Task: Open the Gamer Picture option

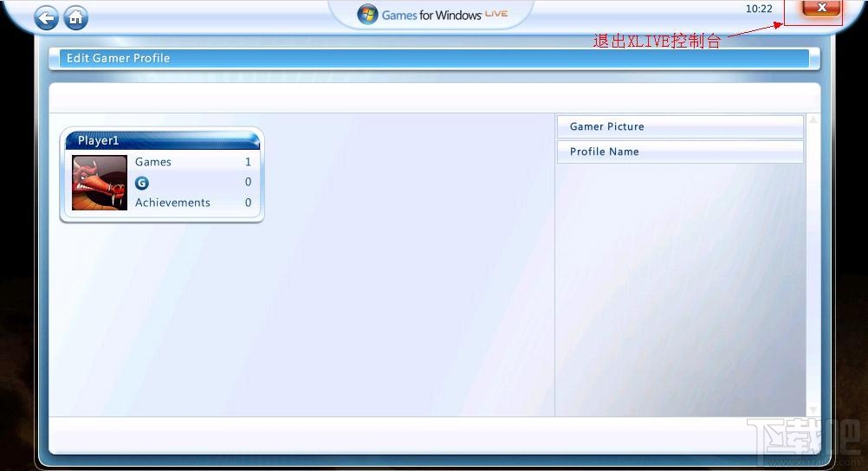Action: pos(680,126)
